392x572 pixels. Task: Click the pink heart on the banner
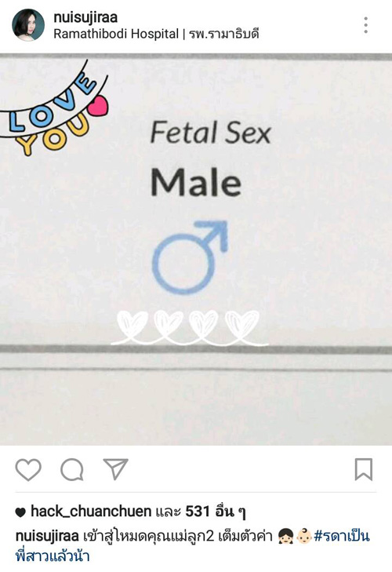click(x=99, y=106)
